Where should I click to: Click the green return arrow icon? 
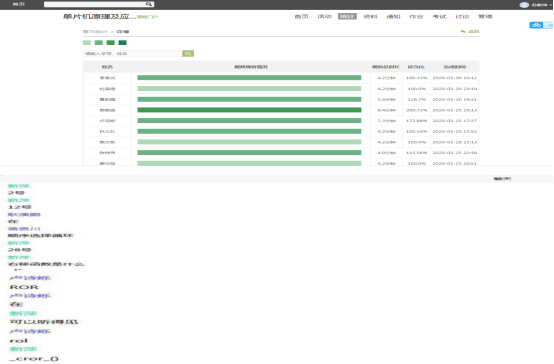(x=463, y=31)
